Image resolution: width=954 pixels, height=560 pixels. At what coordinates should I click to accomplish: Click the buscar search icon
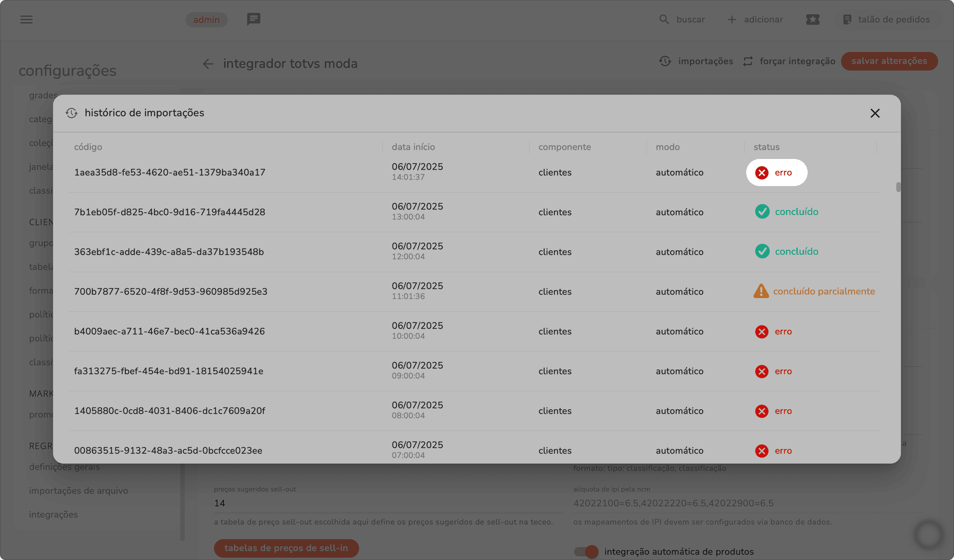tap(664, 19)
